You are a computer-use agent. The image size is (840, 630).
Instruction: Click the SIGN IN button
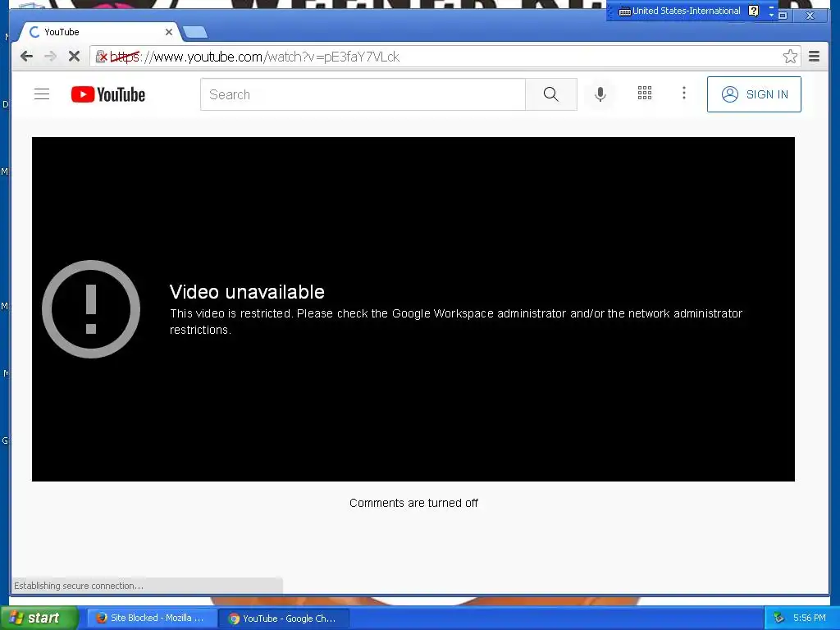point(754,94)
